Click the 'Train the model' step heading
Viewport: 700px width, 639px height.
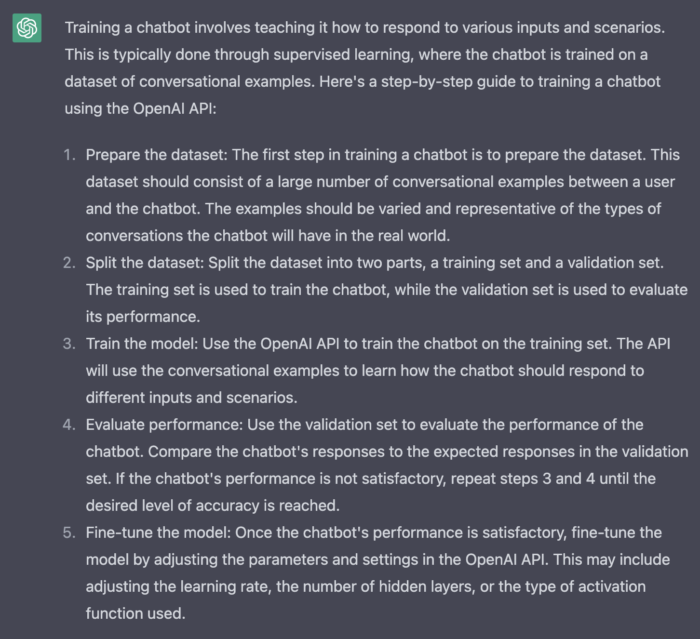tap(142, 344)
